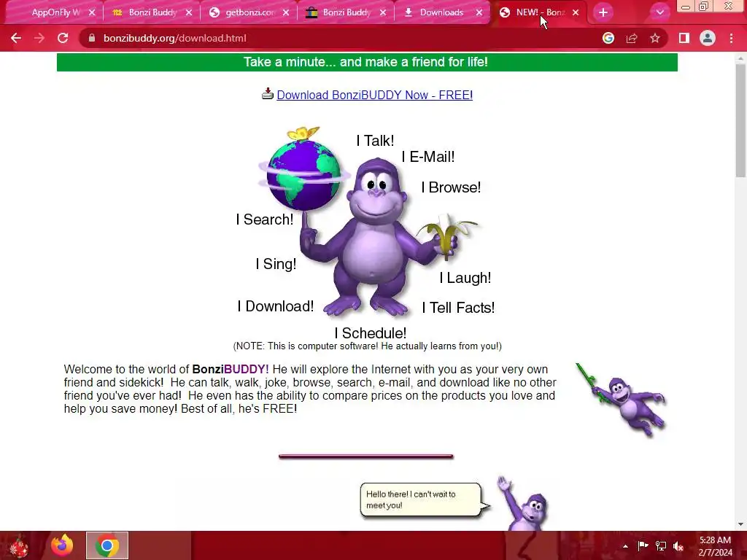The width and height of the screenshot is (747, 560).
Task: Share this page via the share icon
Action: 632,38
